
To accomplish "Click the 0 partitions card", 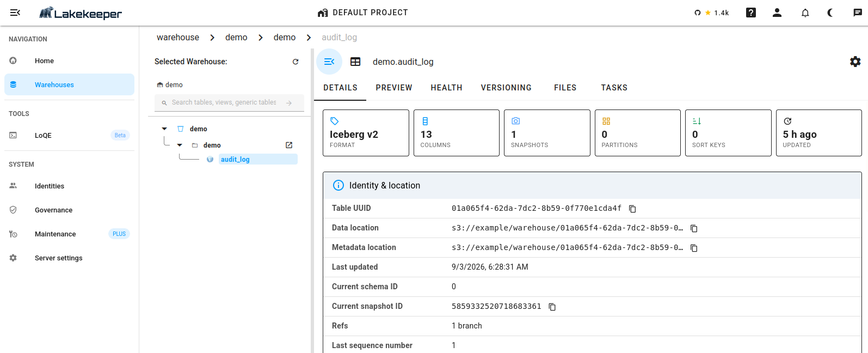I will (638, 133).
